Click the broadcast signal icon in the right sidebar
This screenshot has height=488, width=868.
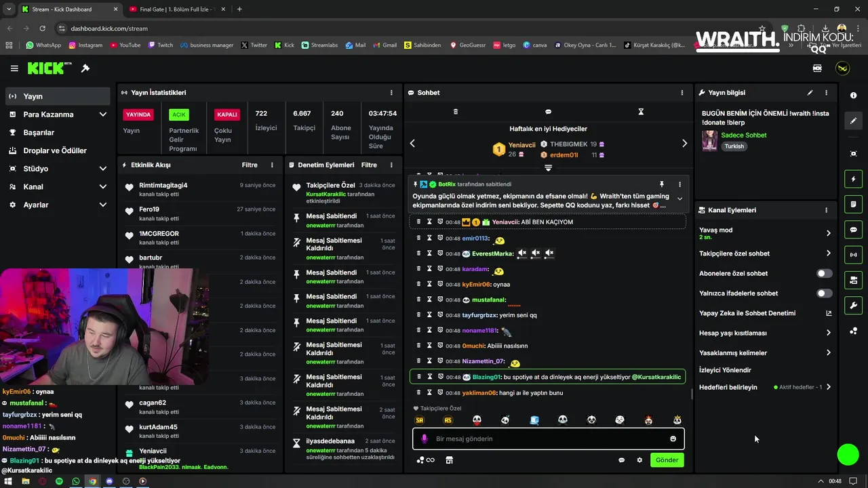[854, 255]
